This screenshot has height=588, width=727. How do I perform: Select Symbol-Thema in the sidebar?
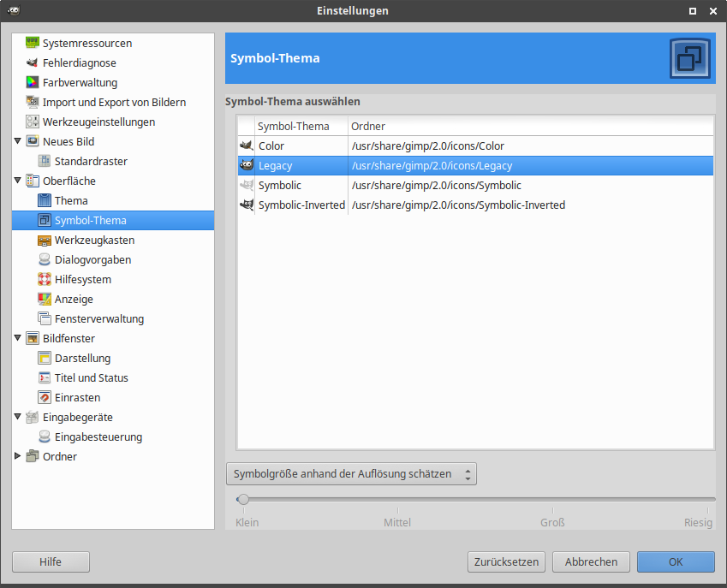(x=113, y=221)
